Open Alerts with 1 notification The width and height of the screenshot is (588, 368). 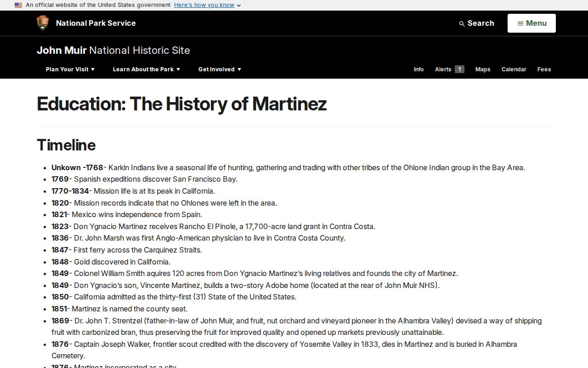click(449, 69)
